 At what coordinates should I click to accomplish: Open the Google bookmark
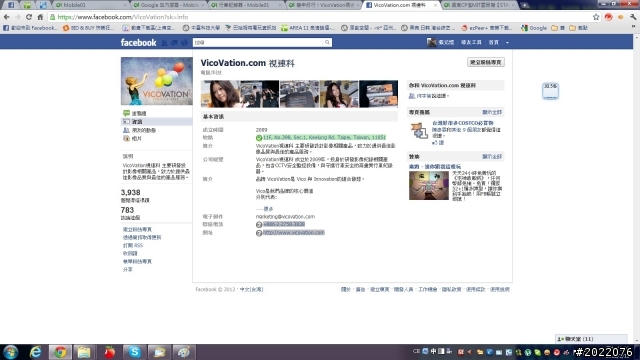(x=534, y=28)
